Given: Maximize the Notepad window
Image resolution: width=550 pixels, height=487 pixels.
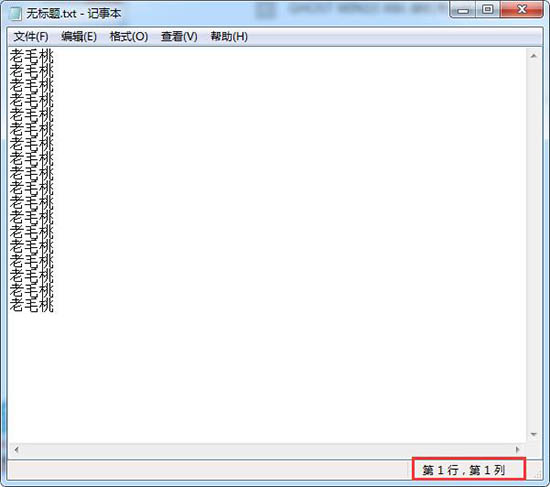Looking at the screenshot, I should click(x=488, y=10).
